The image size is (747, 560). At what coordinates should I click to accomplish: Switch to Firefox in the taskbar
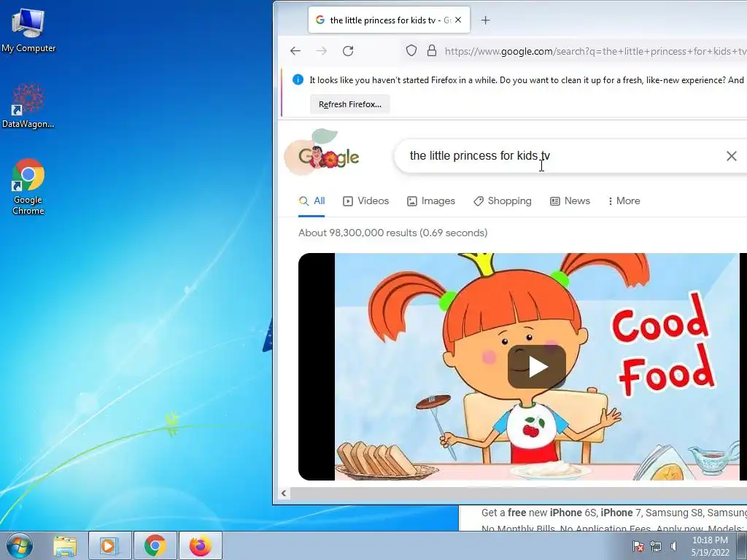200,545
